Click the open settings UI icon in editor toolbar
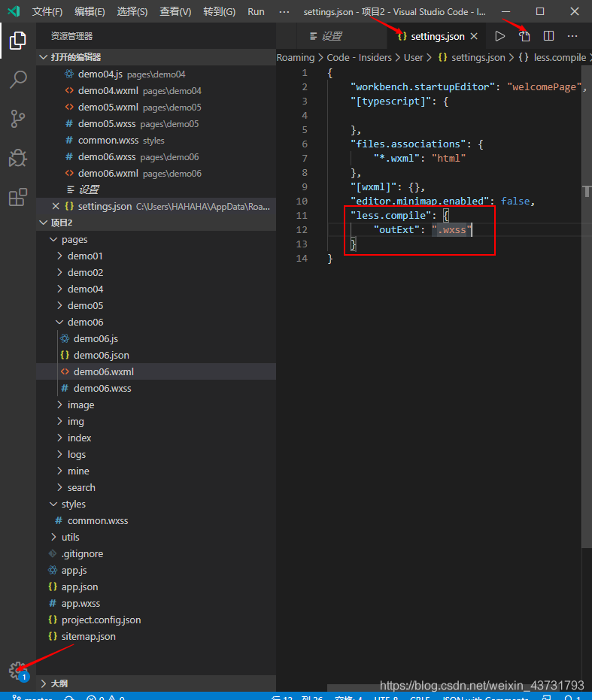This screenshot has width=592, height=700. pyautogui.click(x=524, y=36)
